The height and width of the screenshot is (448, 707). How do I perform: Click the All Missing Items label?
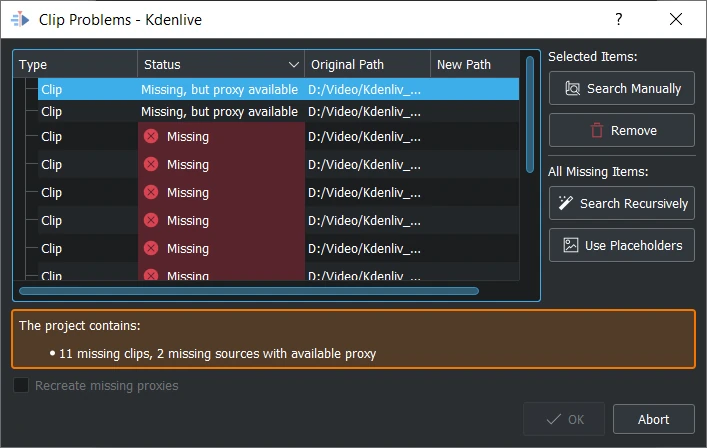598,171
